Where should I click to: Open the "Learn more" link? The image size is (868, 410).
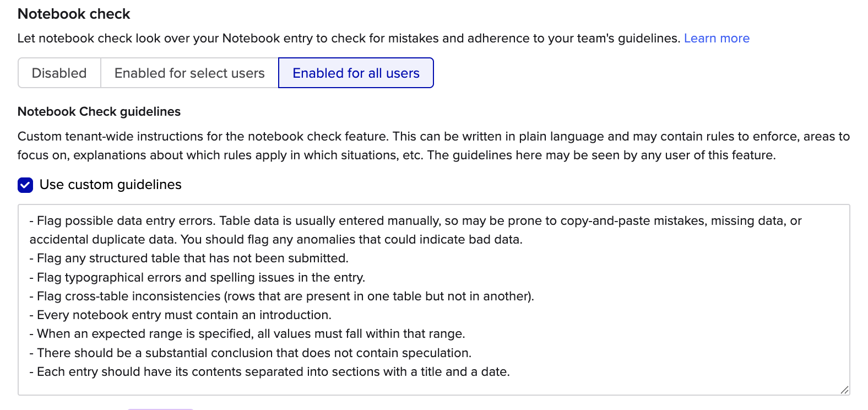[x=717, y=39]
